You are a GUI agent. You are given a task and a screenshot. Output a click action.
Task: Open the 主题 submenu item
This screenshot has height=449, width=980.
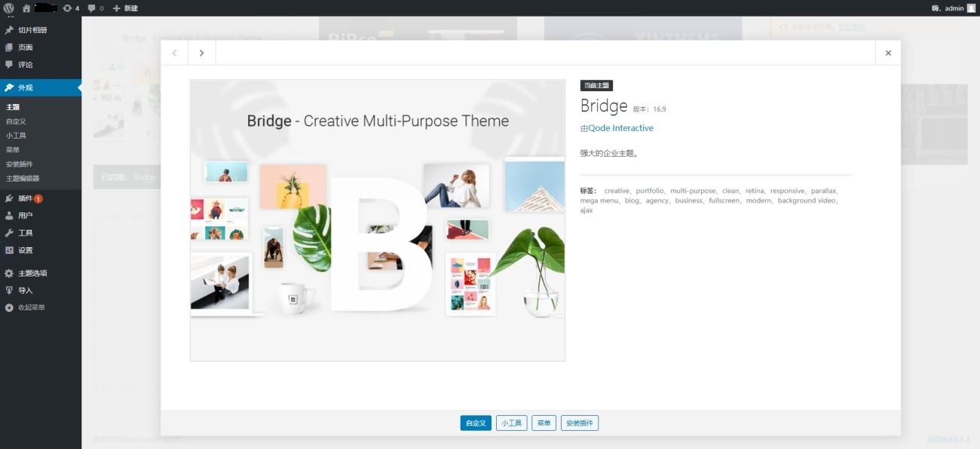pyautogui.click(x=13, y=107)
